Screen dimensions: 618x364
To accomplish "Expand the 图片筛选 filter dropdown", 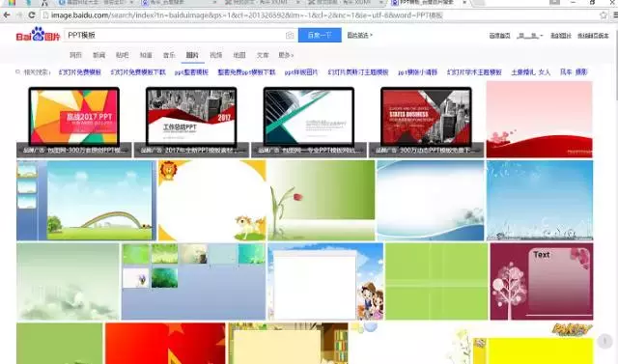I will pyautogui.click(x=359, y=35).
